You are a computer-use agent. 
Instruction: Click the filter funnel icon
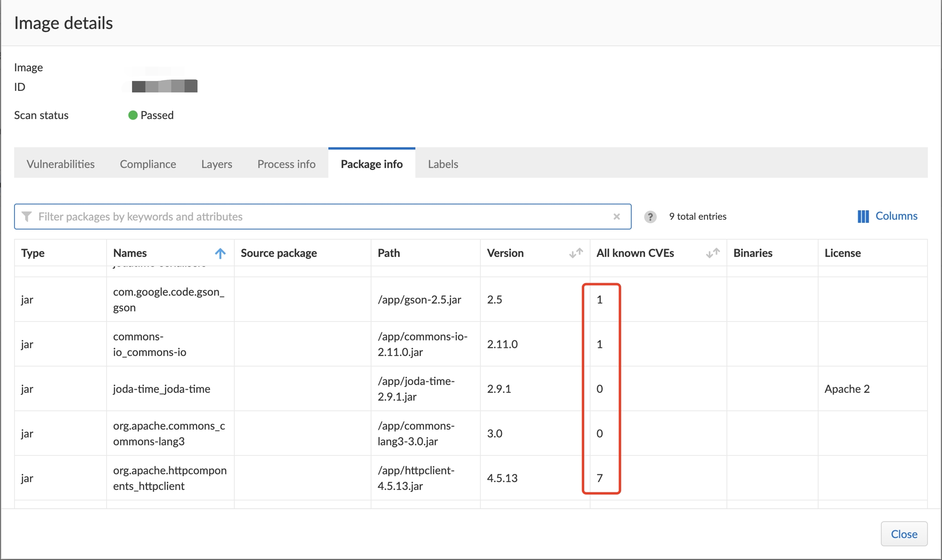coord(27,217)
